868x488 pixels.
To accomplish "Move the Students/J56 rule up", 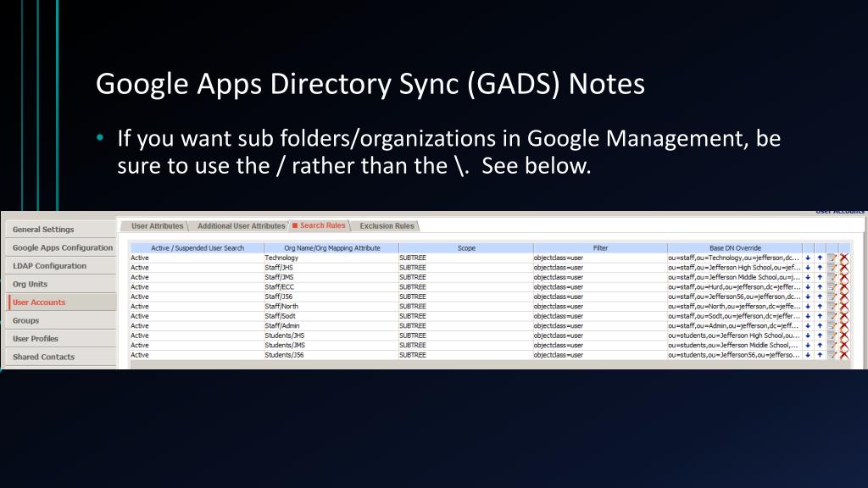I will click(x=820, y=355).
